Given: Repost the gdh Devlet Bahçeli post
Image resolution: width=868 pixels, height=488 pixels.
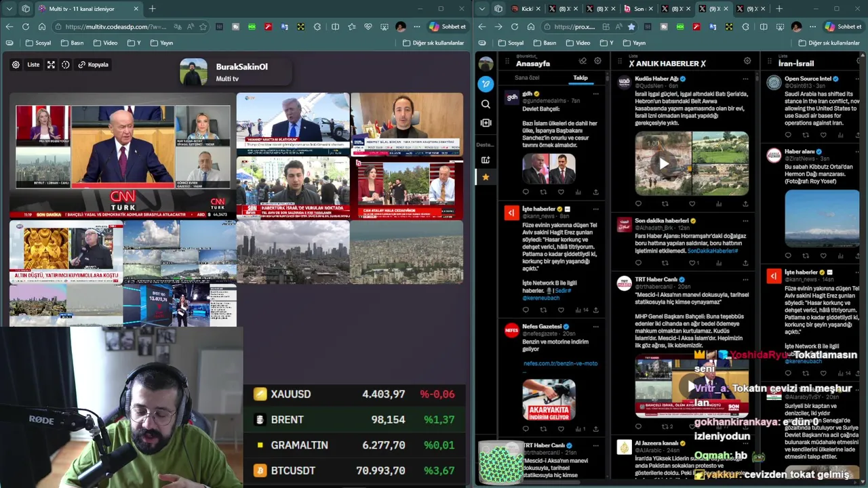Looking at the screenshot, I should coord(543,192).
